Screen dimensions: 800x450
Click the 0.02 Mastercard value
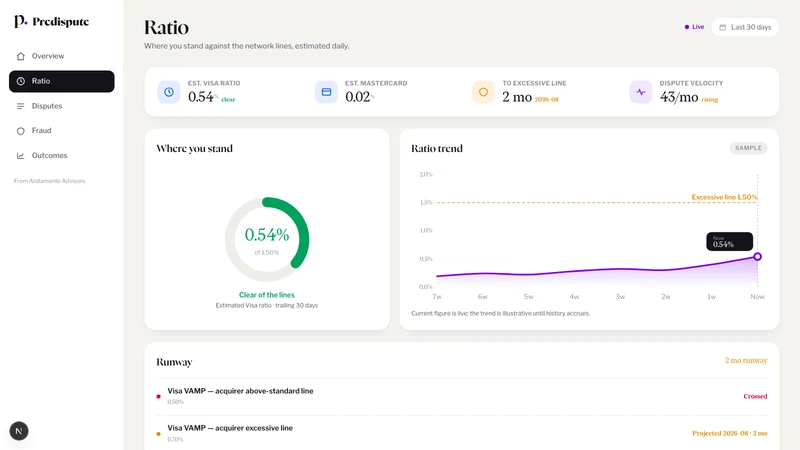click(x=358, y=97)
